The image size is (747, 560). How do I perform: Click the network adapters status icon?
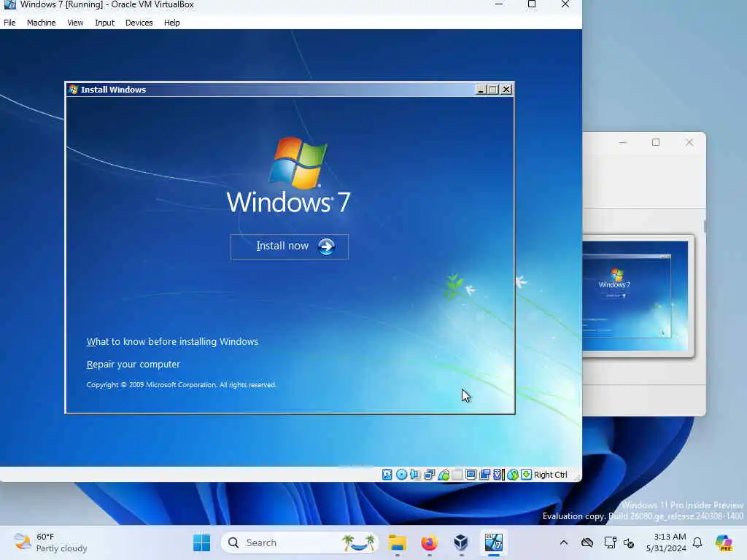coord(429,474)
